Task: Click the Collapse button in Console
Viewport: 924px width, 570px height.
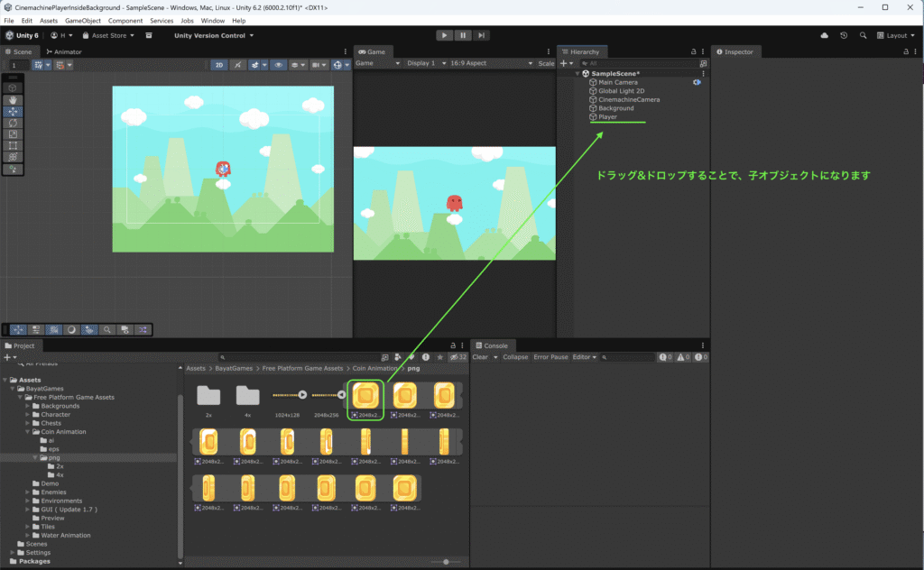Action: (x=515, y=357)
